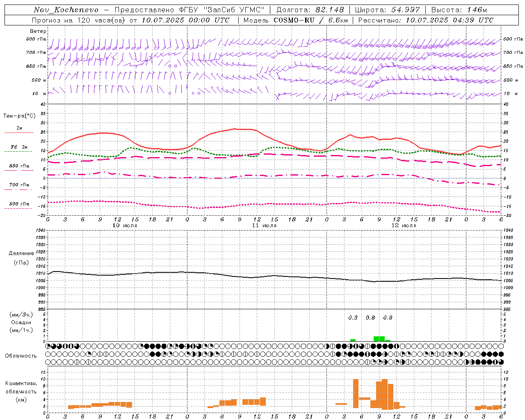Click the "11 июля" date label
The height and width of the screenshot is (420, 525).
point(264,226)
